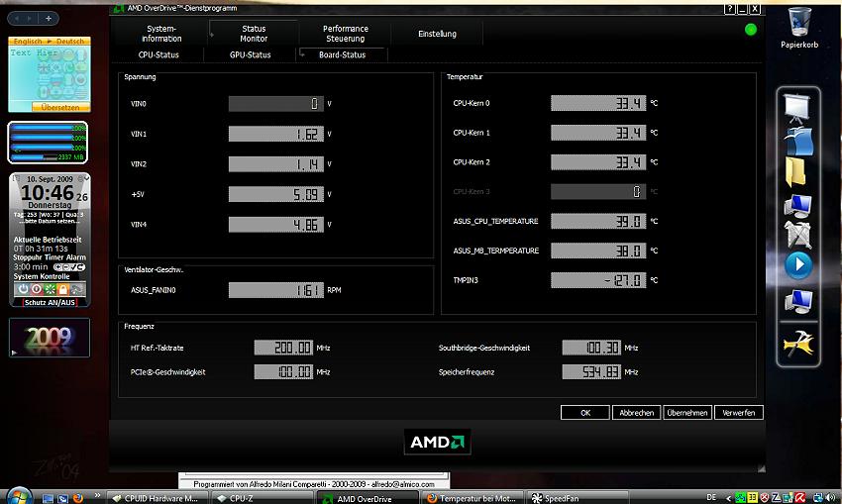
Task: Open the yellow folder icon in the dock
Action: [x=795, y=171]
